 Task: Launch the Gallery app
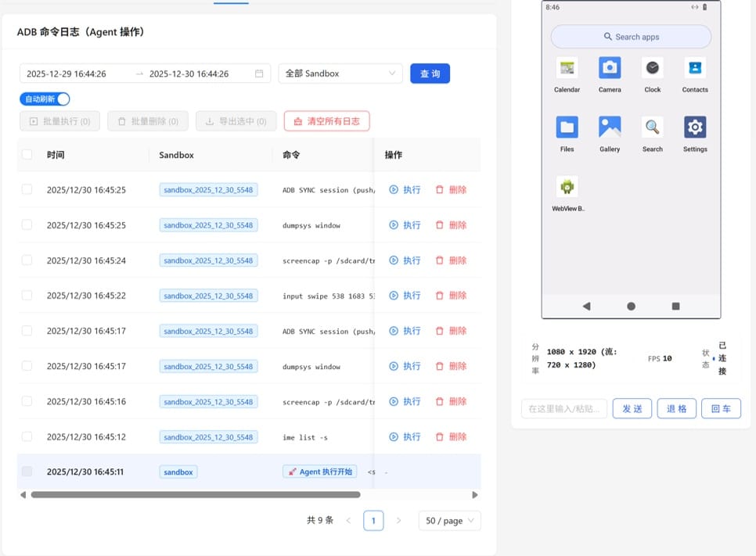pos(610,125)
